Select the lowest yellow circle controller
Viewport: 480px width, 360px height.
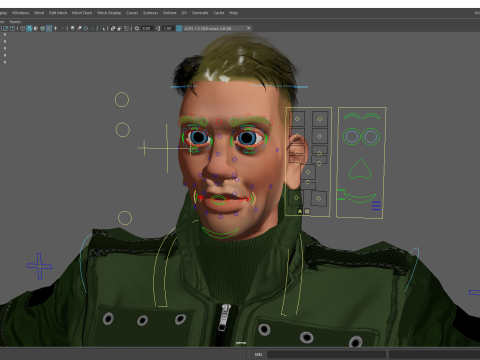[125, 218]
